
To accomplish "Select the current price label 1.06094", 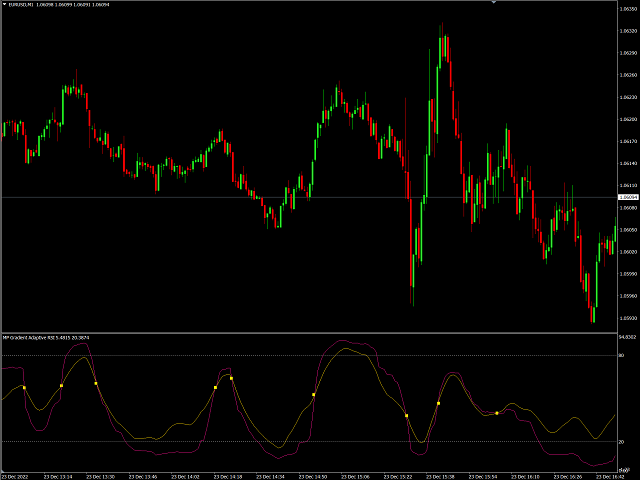I will (627, 198).
